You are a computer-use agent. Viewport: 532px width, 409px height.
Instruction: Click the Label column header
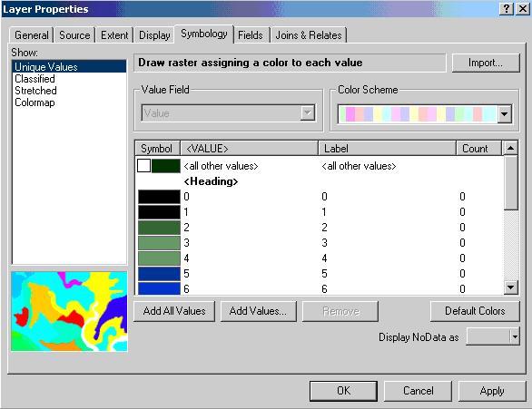point(387,149)
